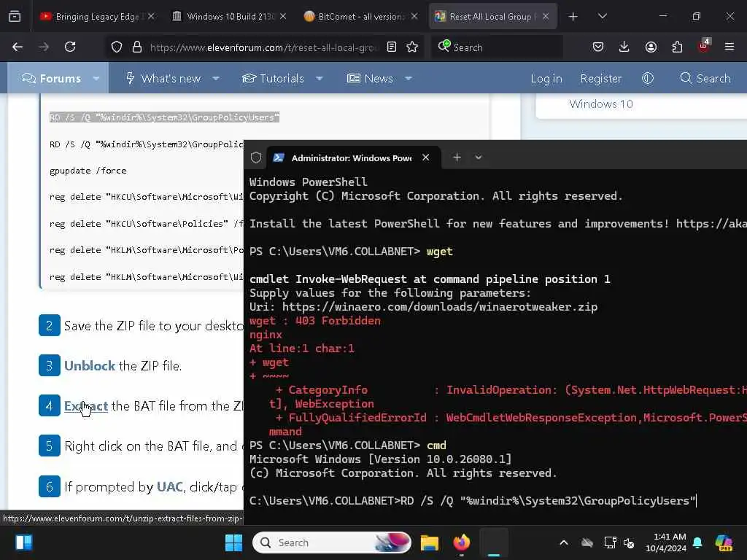747x560 pixels.
Task: Open the network icon in the tray
Action: [611, 542]
